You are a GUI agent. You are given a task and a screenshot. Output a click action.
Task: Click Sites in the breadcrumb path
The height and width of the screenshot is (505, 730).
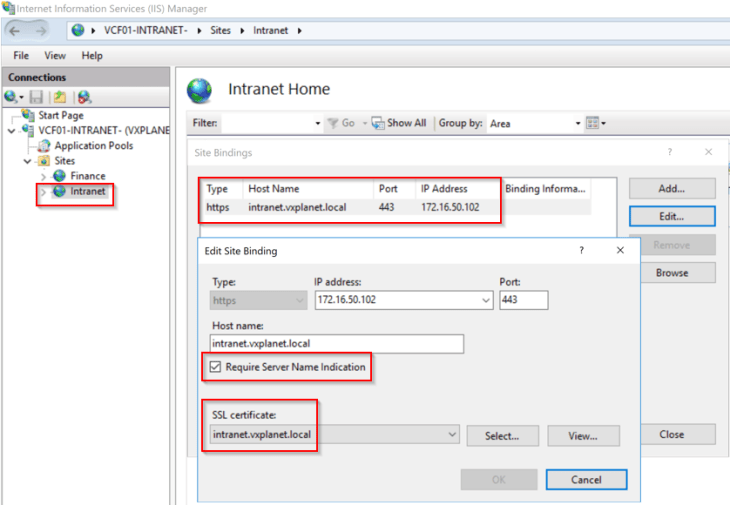[220, 30]
